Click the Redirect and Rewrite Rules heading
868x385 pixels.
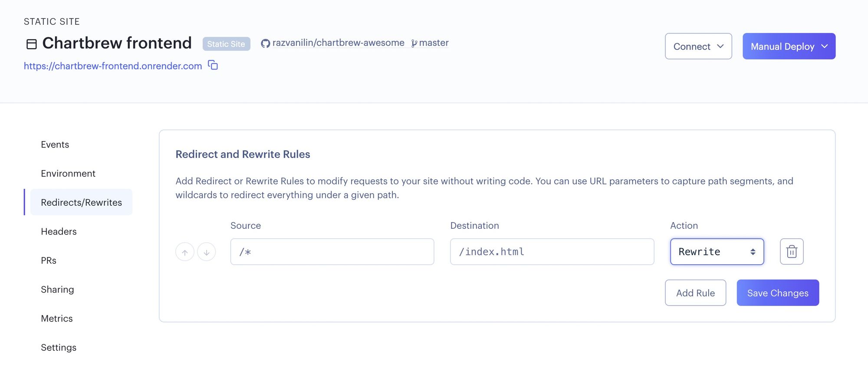243,154
